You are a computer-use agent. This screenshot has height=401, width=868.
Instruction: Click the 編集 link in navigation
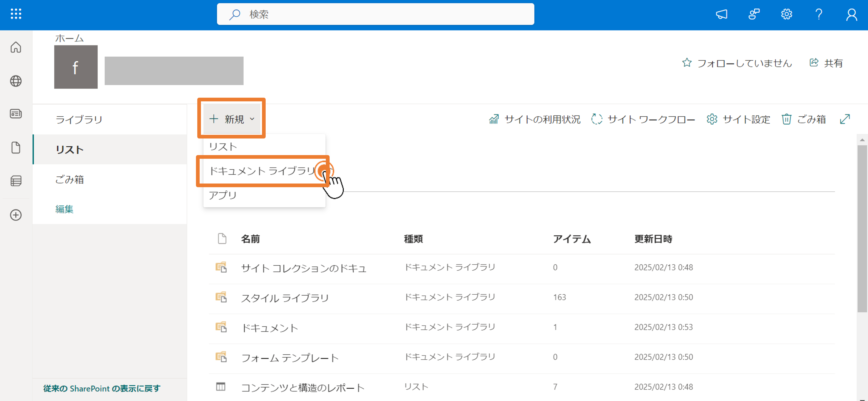click(x=64, y=209)
